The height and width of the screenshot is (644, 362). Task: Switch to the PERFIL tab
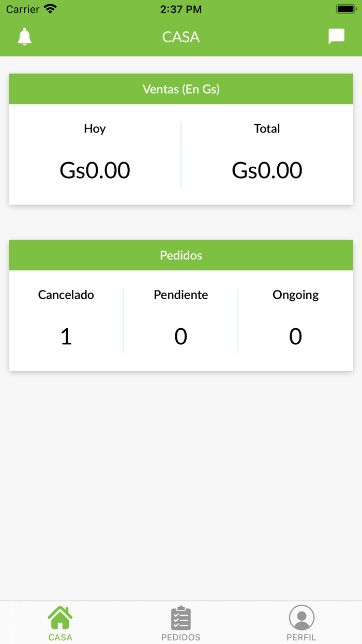[301, 622]
